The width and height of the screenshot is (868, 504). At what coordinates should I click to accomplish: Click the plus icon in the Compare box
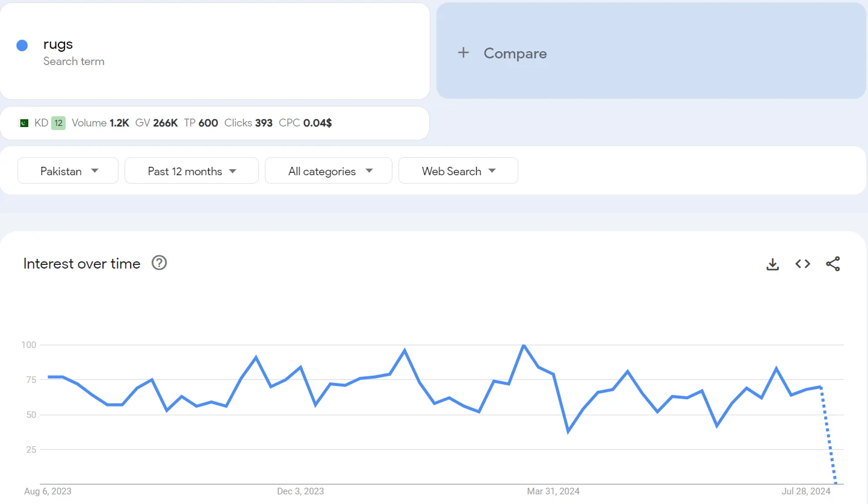click(463, 53)
